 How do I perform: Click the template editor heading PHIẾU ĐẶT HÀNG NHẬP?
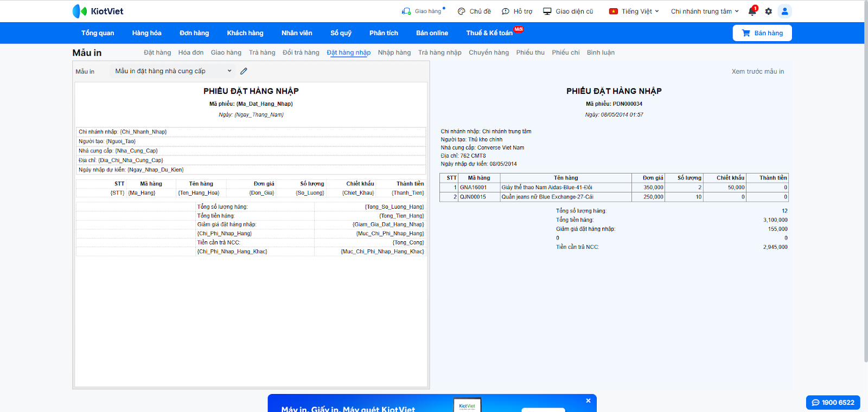coord(251,91)
